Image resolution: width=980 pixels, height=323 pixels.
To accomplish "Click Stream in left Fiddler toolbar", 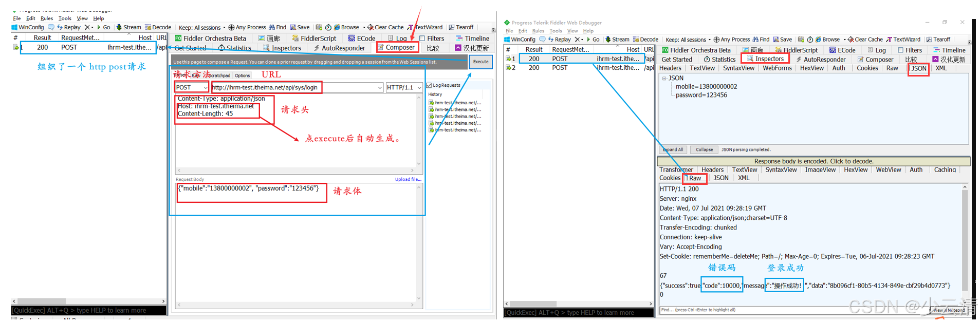I will pyautogui.click(x=128, y=27).
